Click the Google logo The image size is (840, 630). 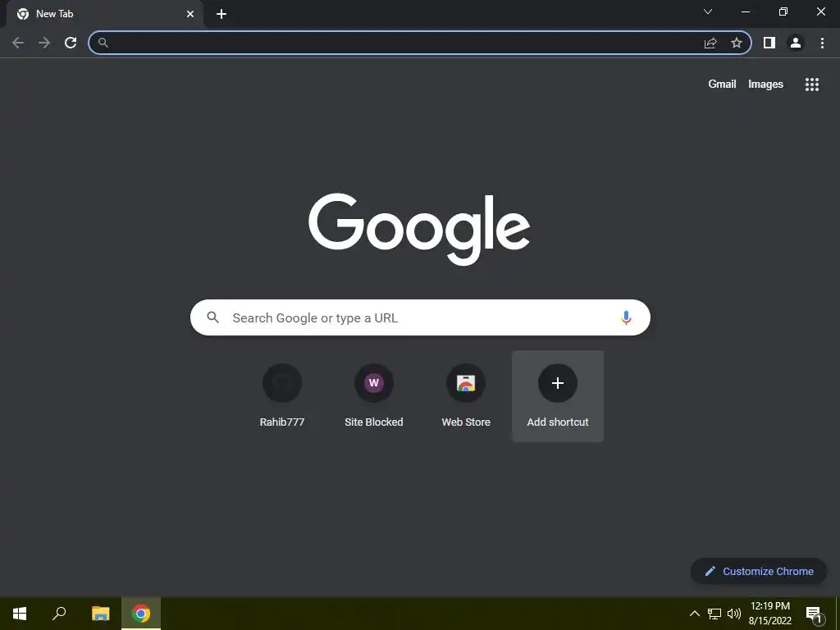pyautogui.click(x=419, y=230)
